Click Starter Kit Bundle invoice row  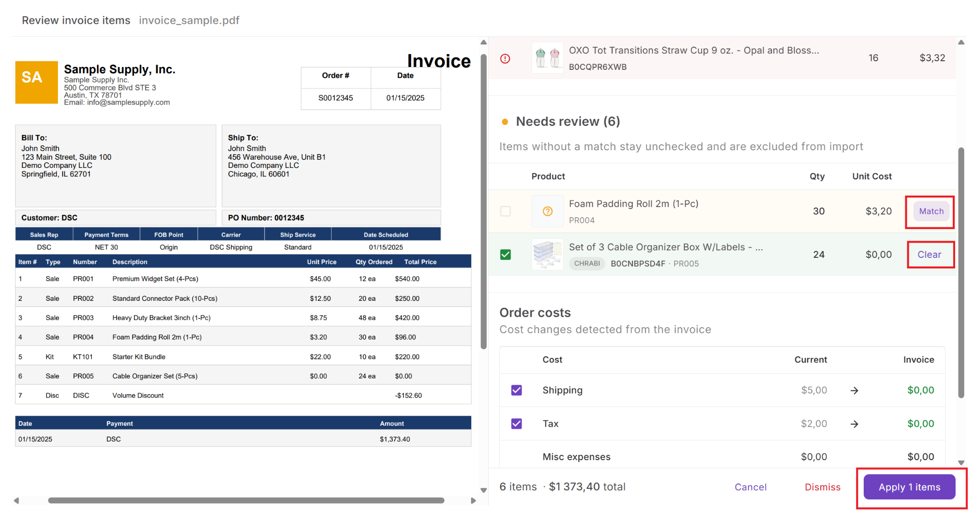click(x=243, y=357)
